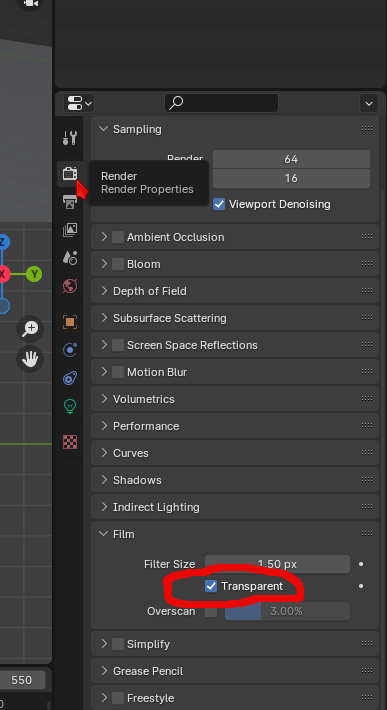Open the Output Properties printer tab

click(x=70, y=201)
